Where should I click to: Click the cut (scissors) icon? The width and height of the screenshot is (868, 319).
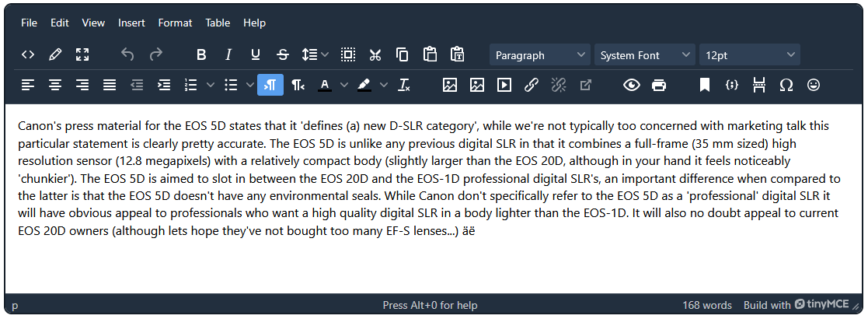pyautogui.click(x=375, y=54)
